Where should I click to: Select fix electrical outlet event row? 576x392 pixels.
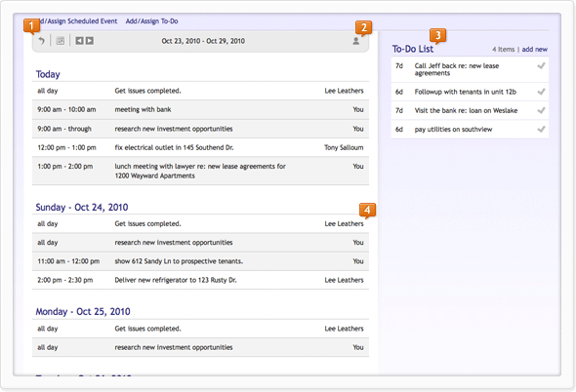click(200, 147)
